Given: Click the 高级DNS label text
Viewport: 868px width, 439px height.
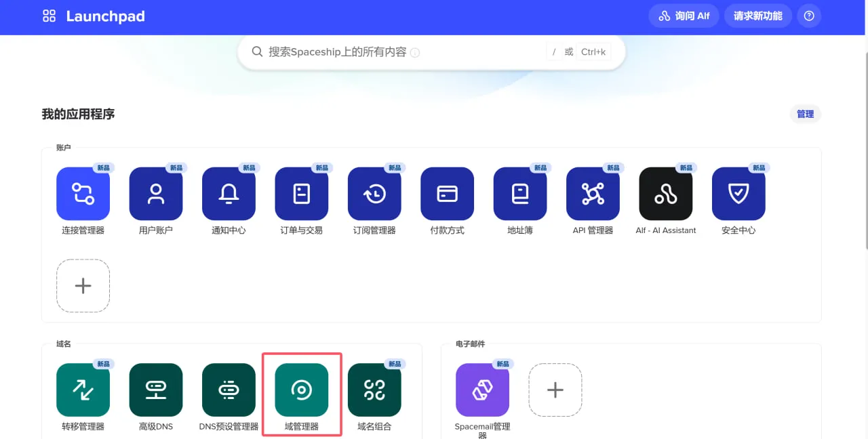Looking at the screenshot, I should (156, 427).
